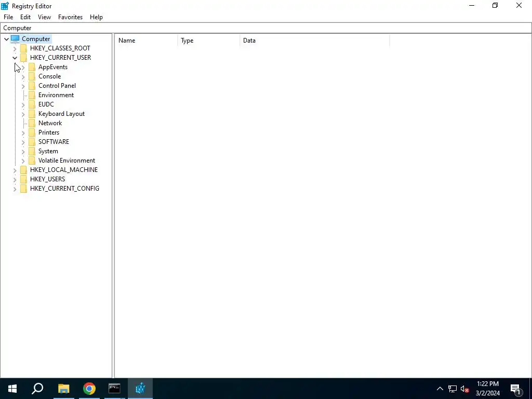Expand the Keyboard Layout key arrow
This screenshot has height=399, width=532.
point(23,114)
